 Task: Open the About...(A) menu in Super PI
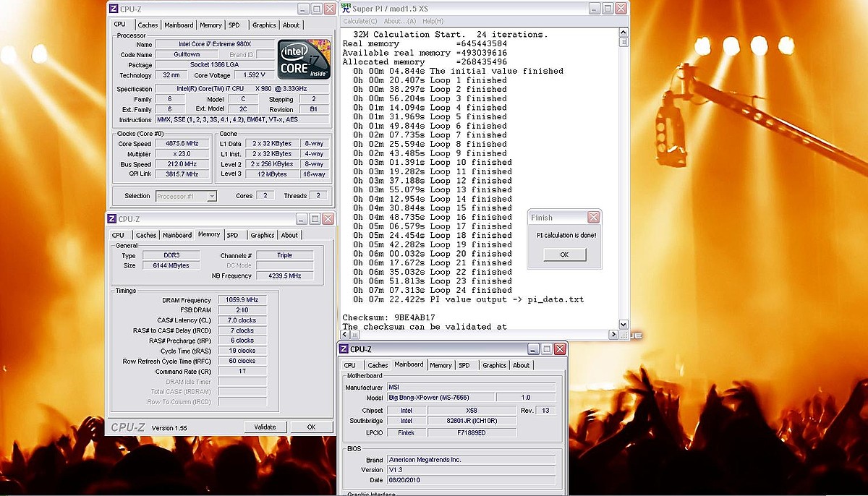(400, 21)
